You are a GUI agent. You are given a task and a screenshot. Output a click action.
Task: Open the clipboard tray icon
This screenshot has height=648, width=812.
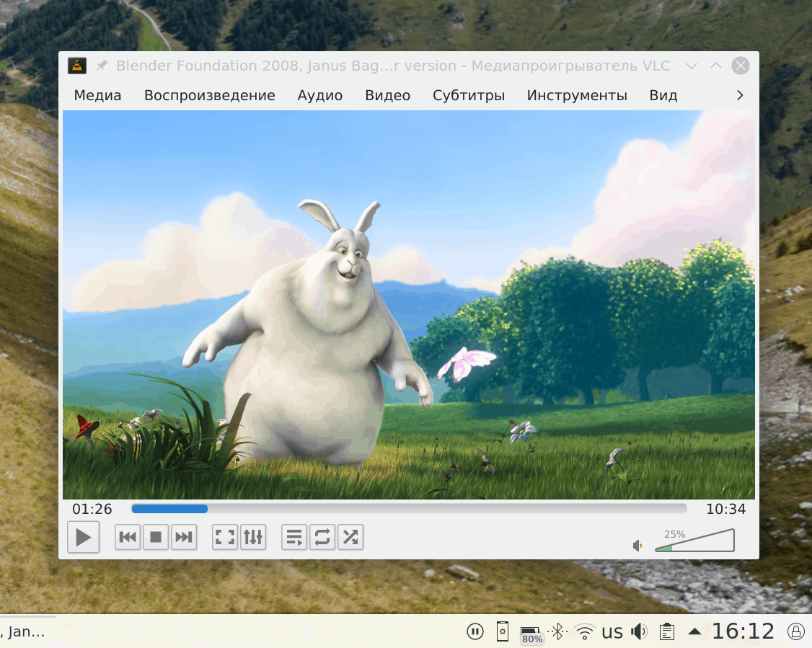[x=667, y=631]
